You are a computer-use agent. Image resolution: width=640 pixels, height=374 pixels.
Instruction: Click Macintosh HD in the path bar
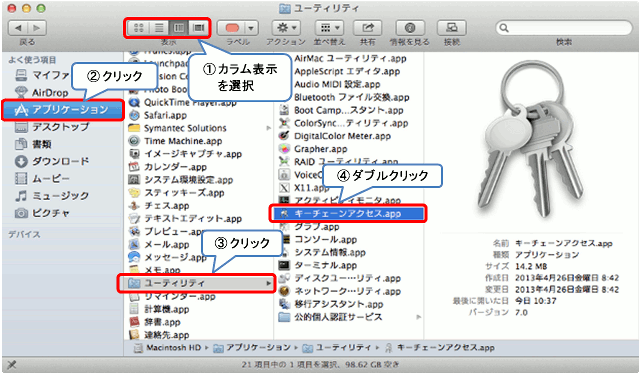[x=168, y=348]
